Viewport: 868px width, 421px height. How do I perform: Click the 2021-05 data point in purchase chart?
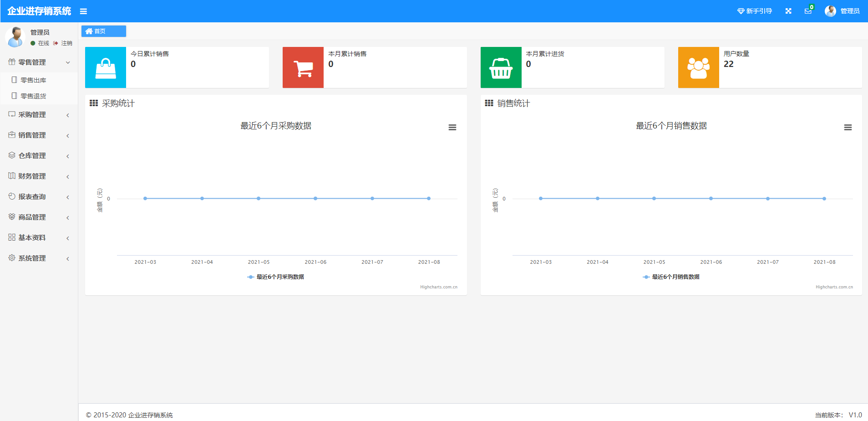259,199
